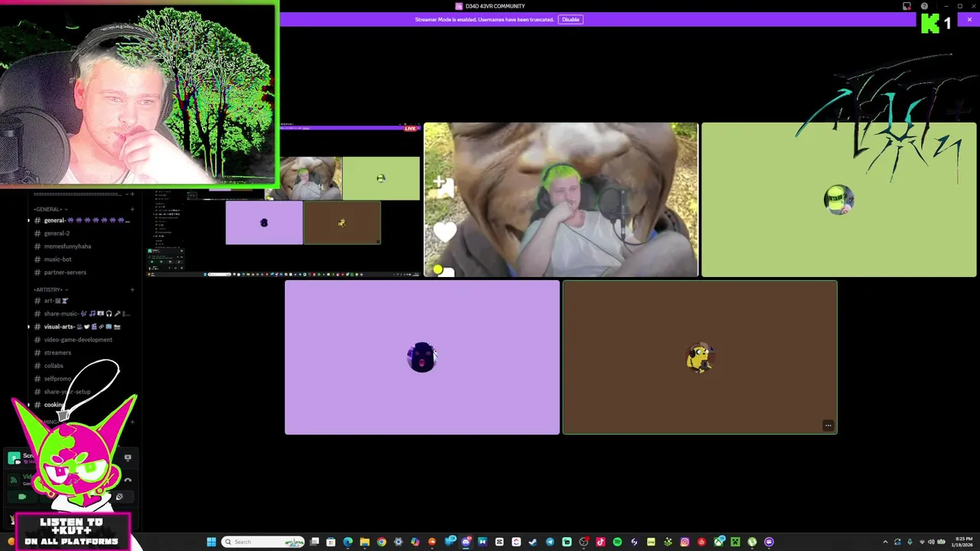The image size is (980, 551).
Task: Open File Explorer from taskbar
Action: pos(364,542)
